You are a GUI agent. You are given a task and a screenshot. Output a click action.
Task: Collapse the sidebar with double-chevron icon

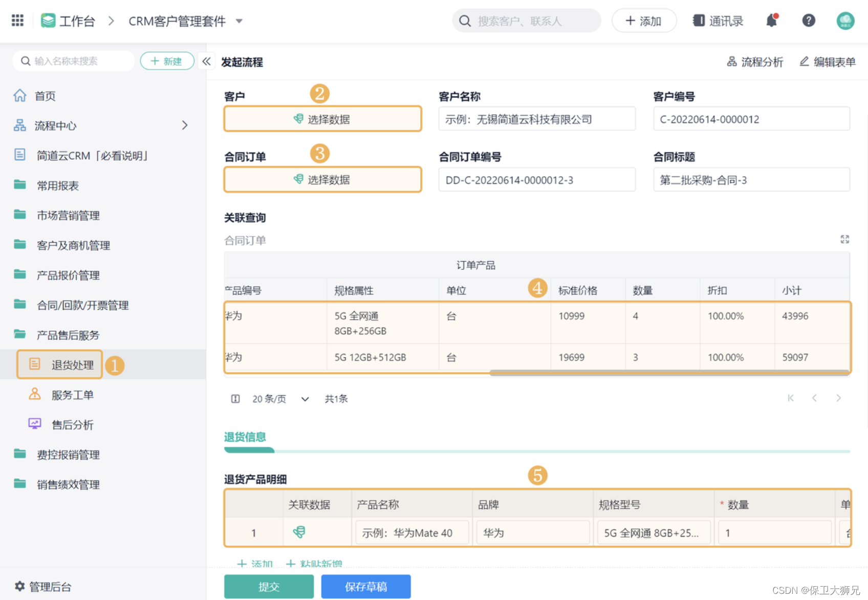click(x=206, y=61)
